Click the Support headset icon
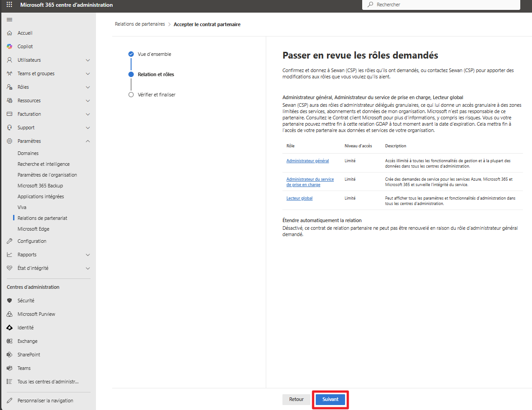 [x=9, y=128]
